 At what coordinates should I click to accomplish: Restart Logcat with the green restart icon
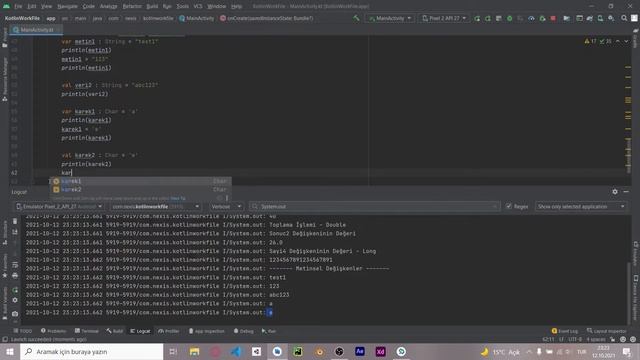coord(15,290)
